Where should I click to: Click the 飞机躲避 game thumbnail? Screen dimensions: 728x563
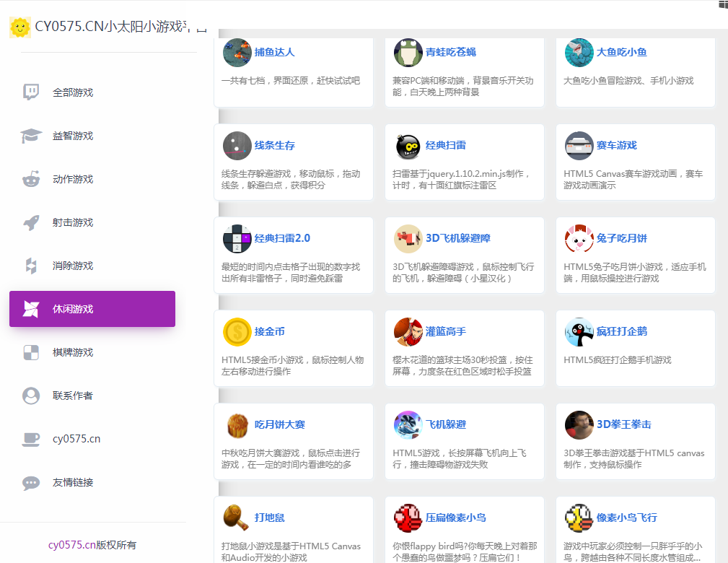(x=408, y=425)
